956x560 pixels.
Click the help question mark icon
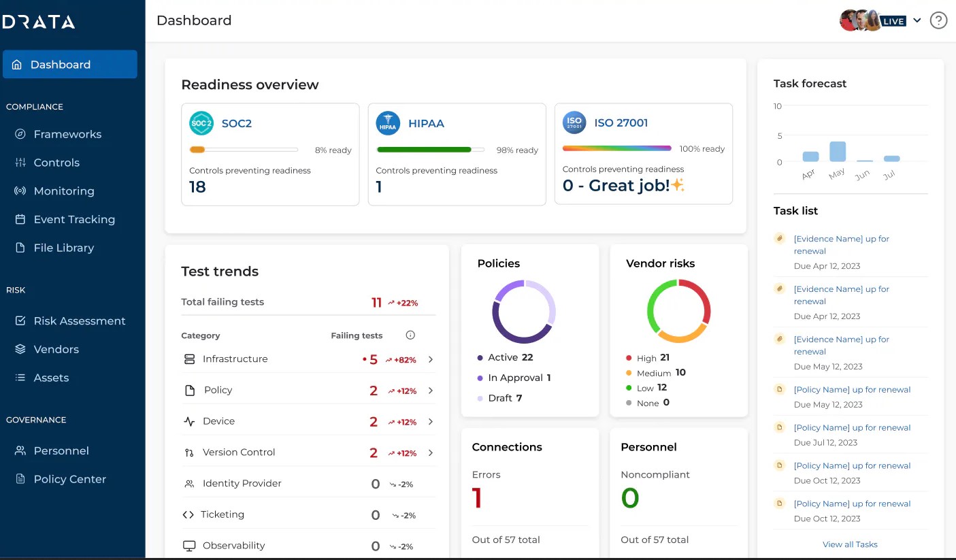[x=938, y=21]
